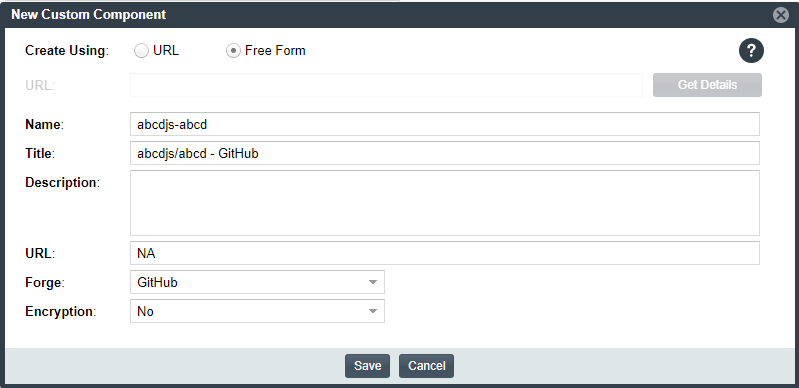Click the Create Using label
The image size is (799, 388).
click(67, 51)
